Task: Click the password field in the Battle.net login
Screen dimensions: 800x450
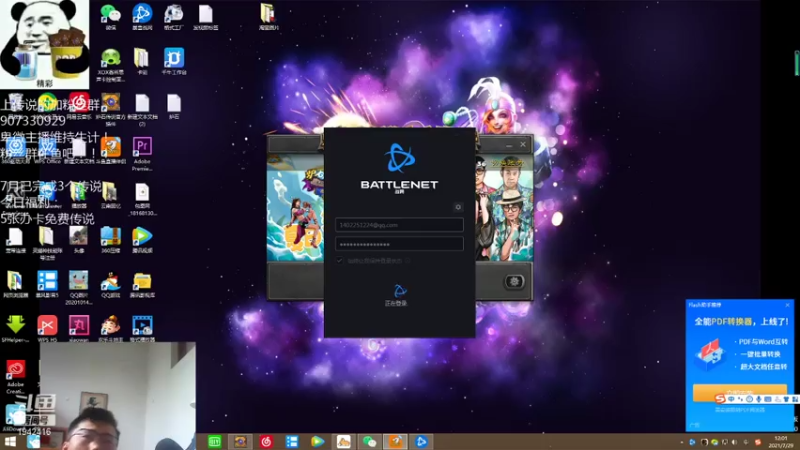Action: [x=399, y=244]
